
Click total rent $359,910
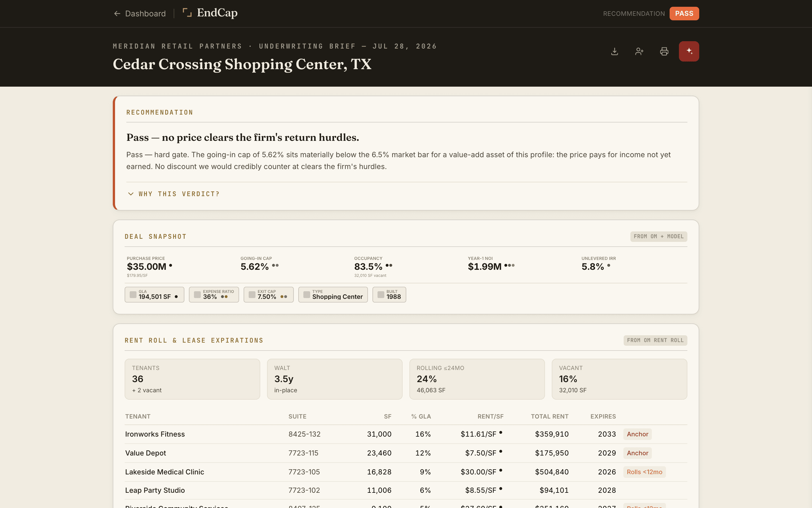click(552, 434)
